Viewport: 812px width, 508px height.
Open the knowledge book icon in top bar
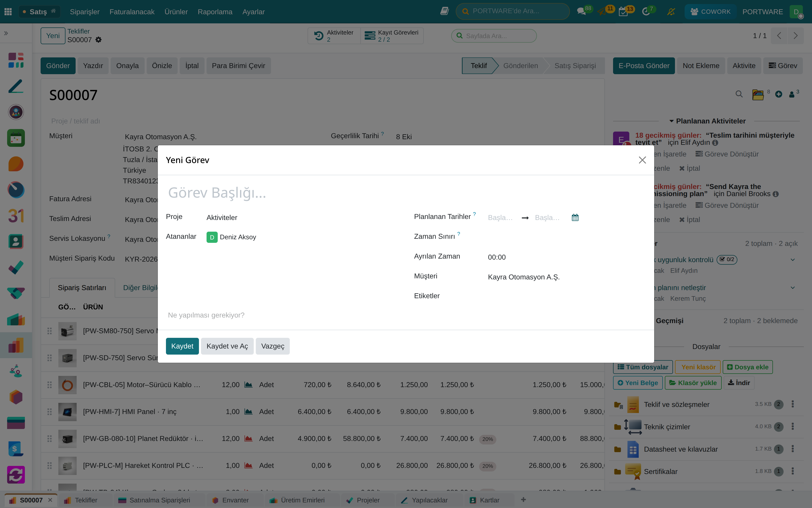point(445,11)
